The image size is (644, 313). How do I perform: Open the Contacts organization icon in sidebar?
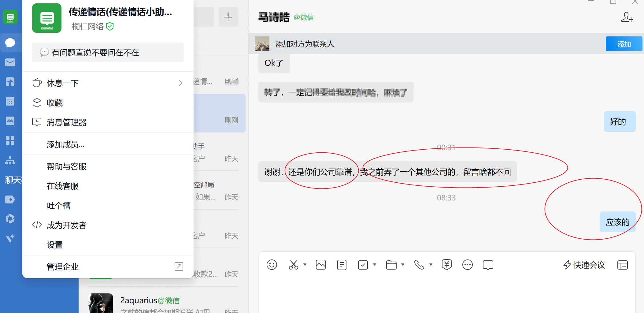pyautogui.click(x=10, y=161)
